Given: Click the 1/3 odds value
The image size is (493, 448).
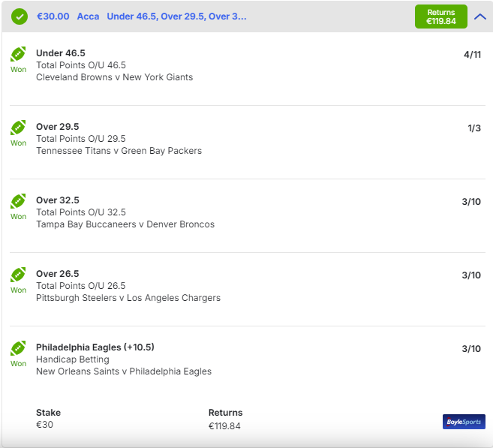Looking at the screenshot, I should [474, 128].
